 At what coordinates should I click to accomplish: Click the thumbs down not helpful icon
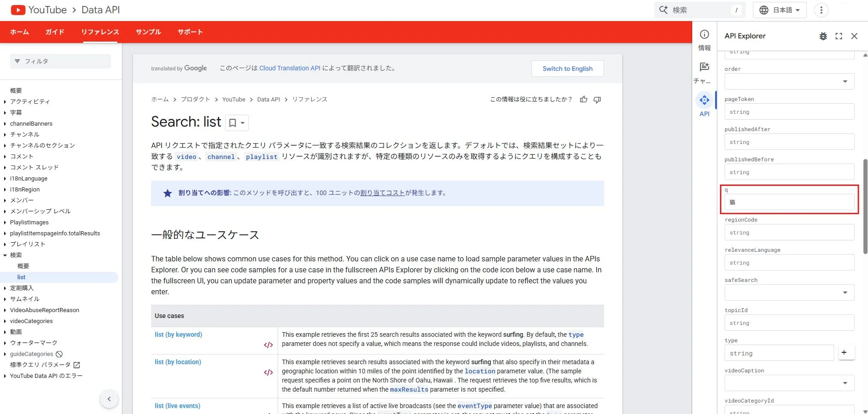[597, 99]
